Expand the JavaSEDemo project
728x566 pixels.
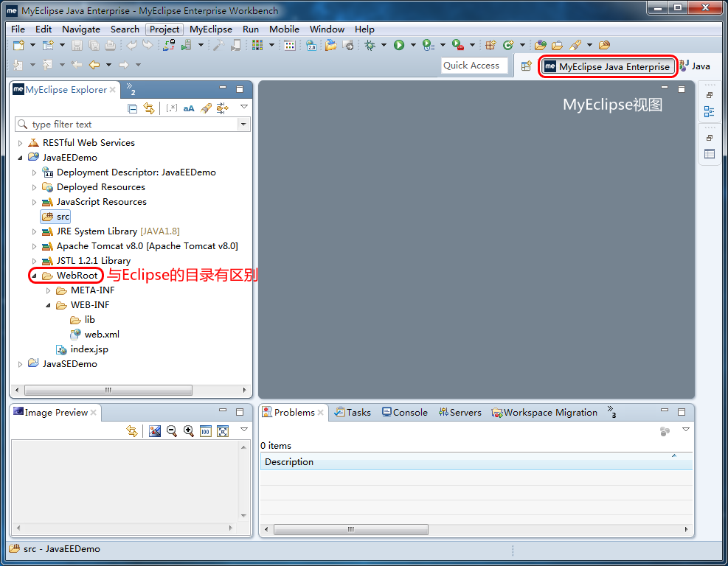pyautogui.click(x=20, y=364)
